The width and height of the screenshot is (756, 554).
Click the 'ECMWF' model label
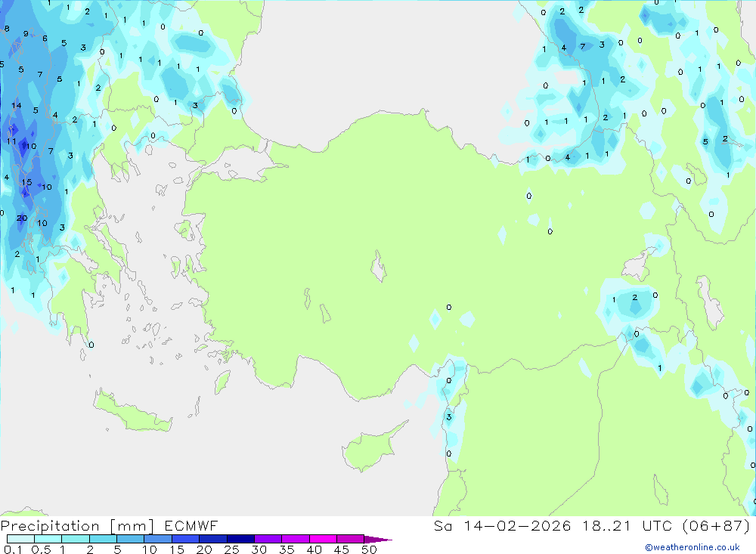click(x=191, y=526)
